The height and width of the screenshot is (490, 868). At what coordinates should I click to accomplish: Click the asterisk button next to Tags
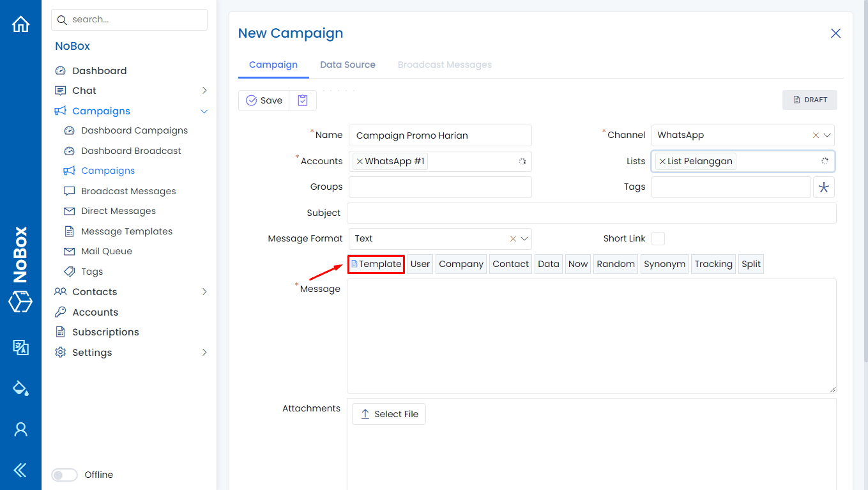coord(823,187)
